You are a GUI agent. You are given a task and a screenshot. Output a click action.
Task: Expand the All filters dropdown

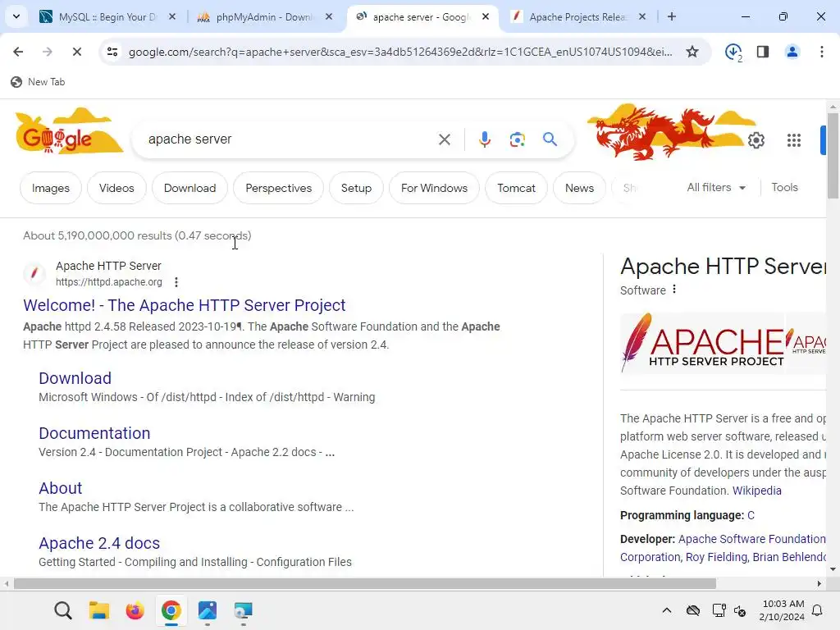click(x=716, y=188)
